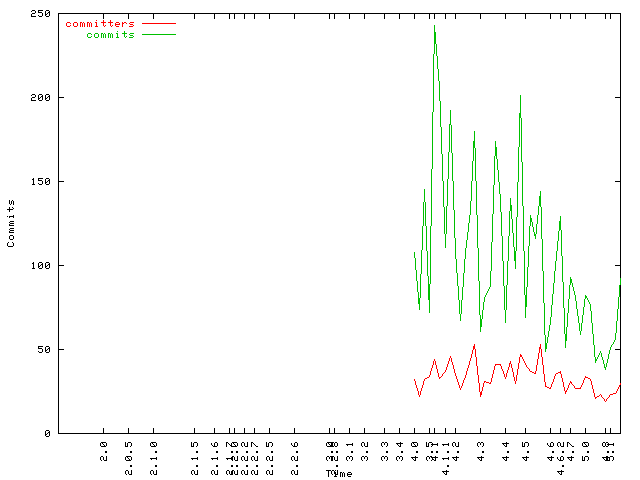This screenshot has height=480, width=640.
Task: Click the 250 y-axis tick label
Action: tap(41, 14)
